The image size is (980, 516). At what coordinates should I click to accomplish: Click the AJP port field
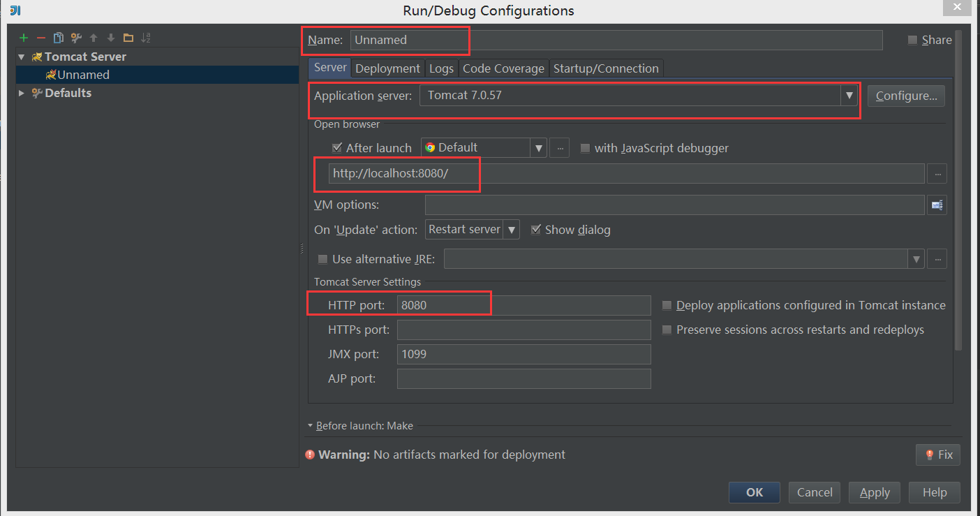(x=524, y=378)
